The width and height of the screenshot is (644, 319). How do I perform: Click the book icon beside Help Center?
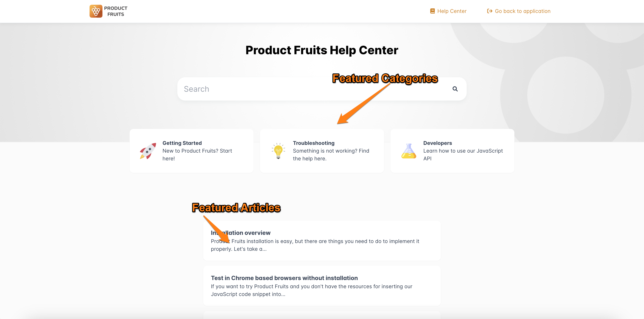(x=432, y=11)
